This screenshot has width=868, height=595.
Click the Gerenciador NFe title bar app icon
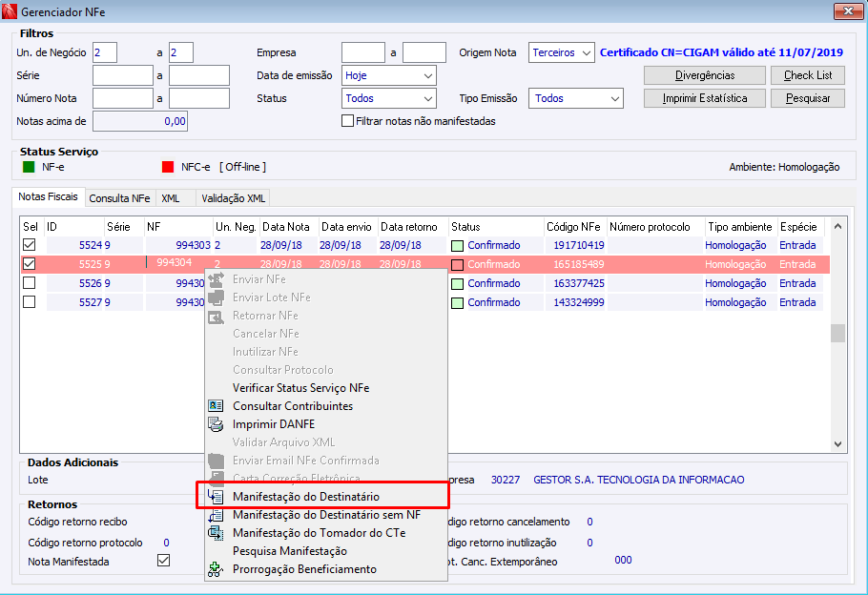(10, 11)
